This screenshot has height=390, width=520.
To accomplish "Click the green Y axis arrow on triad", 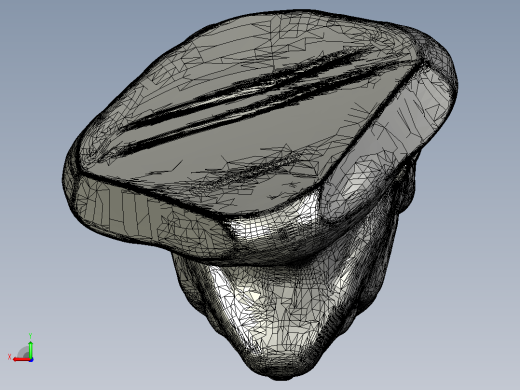I will point(31,349).
